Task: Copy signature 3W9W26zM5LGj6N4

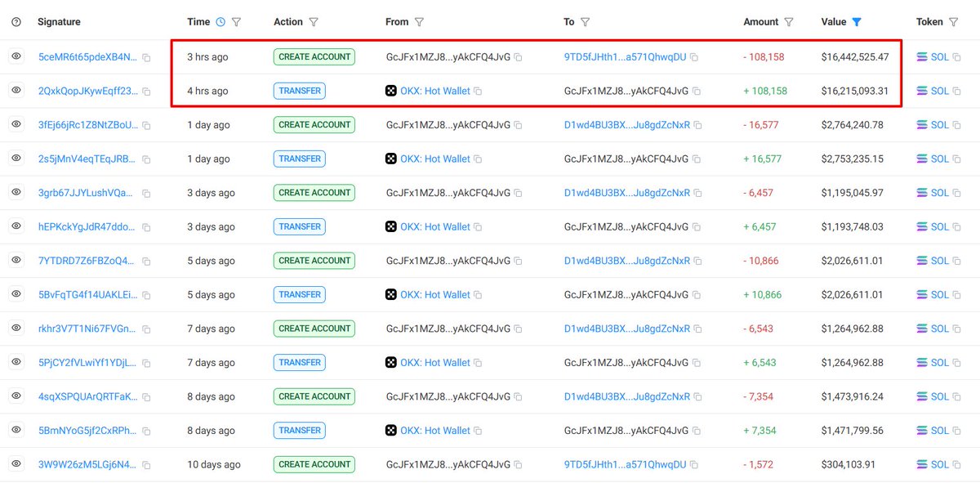Action: point(146,464)
